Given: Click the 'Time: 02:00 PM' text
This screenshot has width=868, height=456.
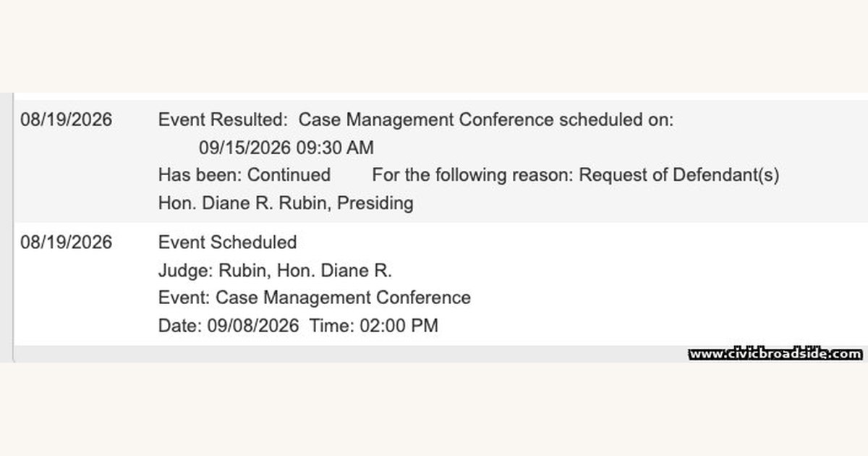Looking at the screenshot, I should coord(374,326).
